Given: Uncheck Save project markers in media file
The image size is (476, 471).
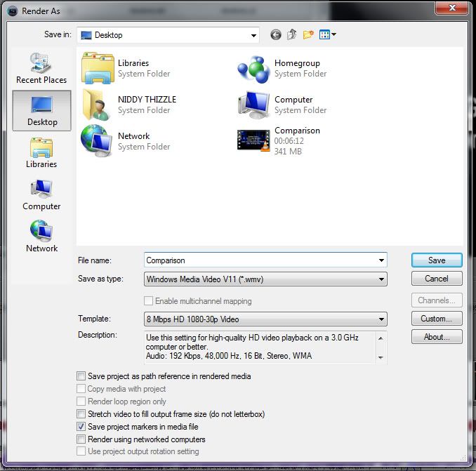Looking at the screenshot, I should coord(81,427).
